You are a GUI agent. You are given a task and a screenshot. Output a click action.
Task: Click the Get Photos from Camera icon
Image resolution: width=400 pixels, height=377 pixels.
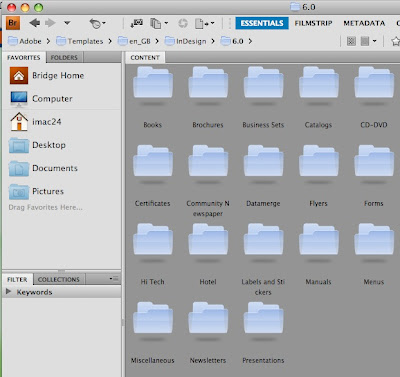click(x=137, y=23)
